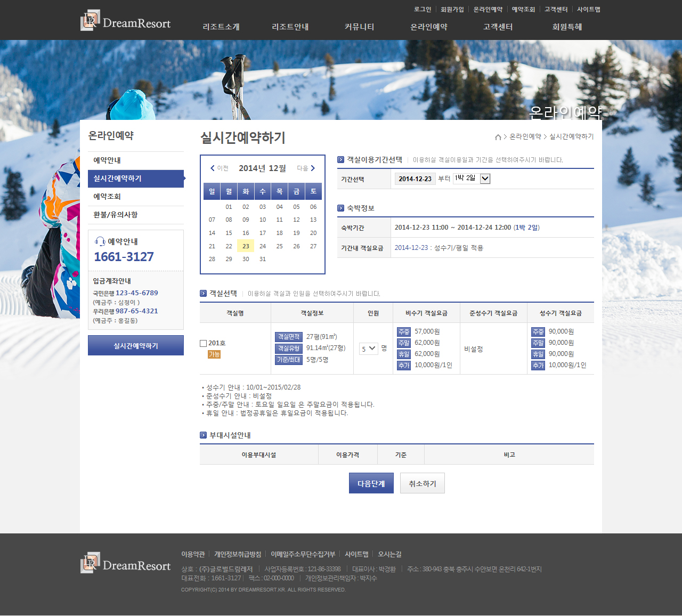Go to previous month with 이전 arrow
The width and height of the screenshot is (682, 616).
(x=219, y=168)
